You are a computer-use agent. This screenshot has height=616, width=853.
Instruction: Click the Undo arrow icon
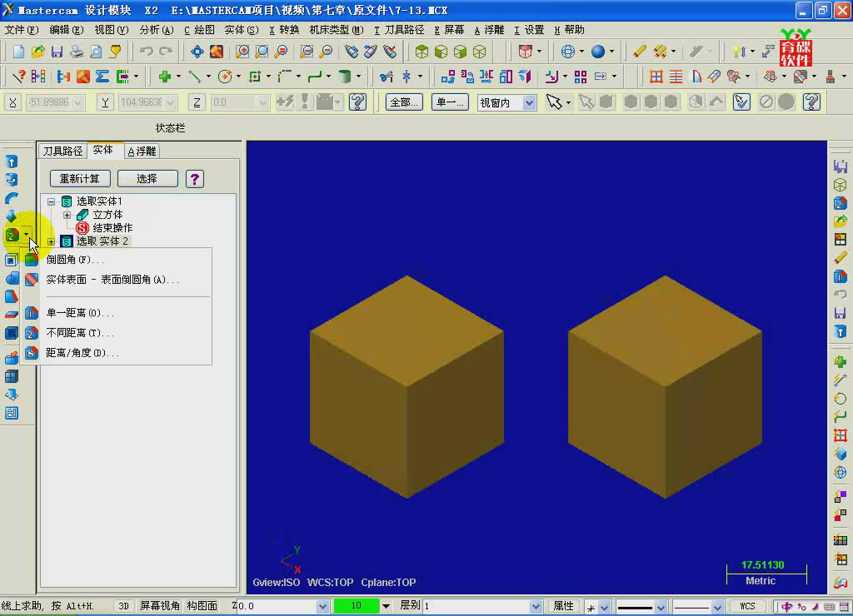[x=147, y=52]
